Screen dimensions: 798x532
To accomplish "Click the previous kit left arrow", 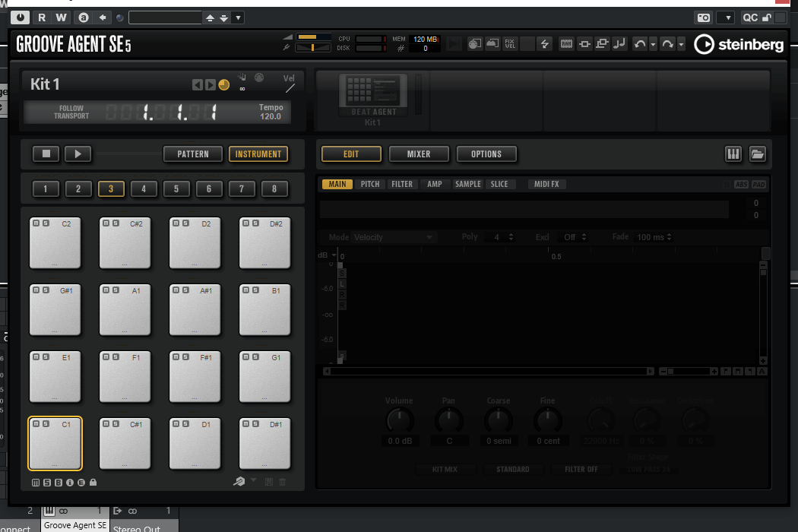I will pos(197,84).
